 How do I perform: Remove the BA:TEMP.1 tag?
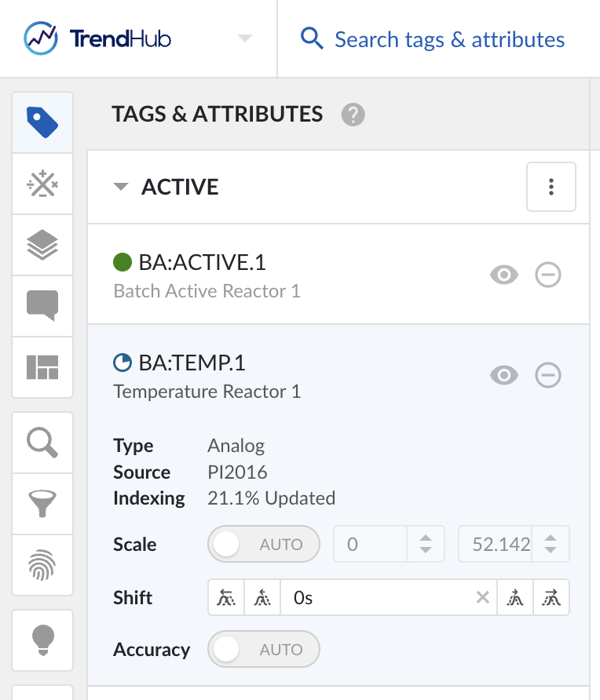(x=548, y=375)
